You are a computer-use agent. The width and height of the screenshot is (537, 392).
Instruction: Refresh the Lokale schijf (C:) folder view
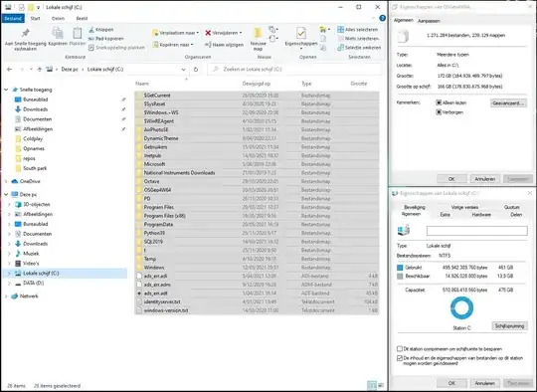pos(196,70)
